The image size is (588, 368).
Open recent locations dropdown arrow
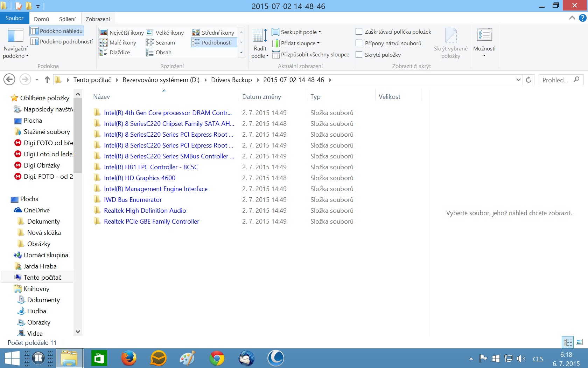(37, 80)
